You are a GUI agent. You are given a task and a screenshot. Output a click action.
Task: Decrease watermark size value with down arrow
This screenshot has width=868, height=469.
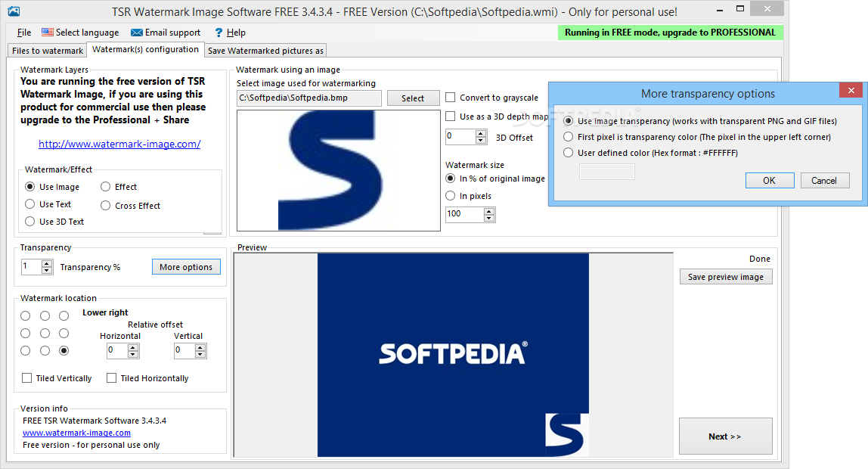point(488,219)
